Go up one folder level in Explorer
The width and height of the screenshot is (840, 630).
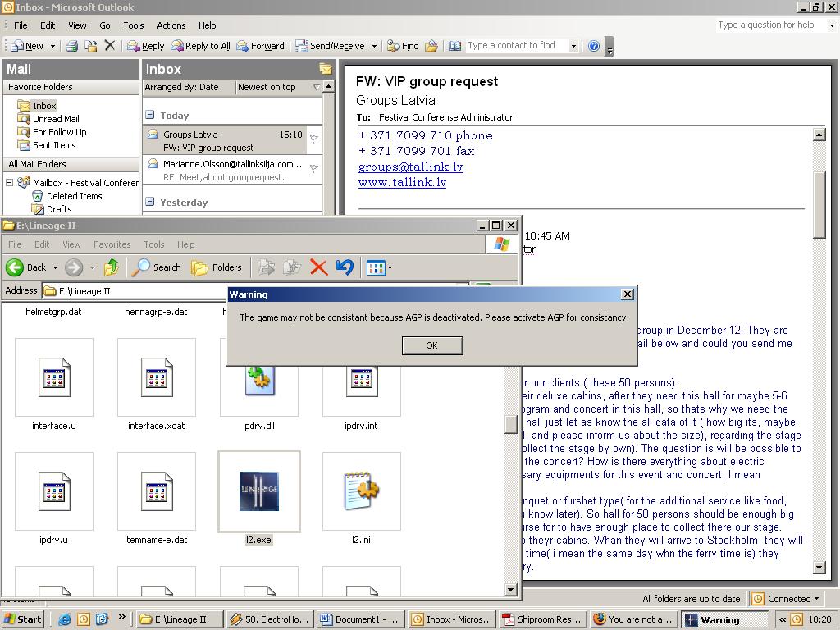[x=112, y=267]
